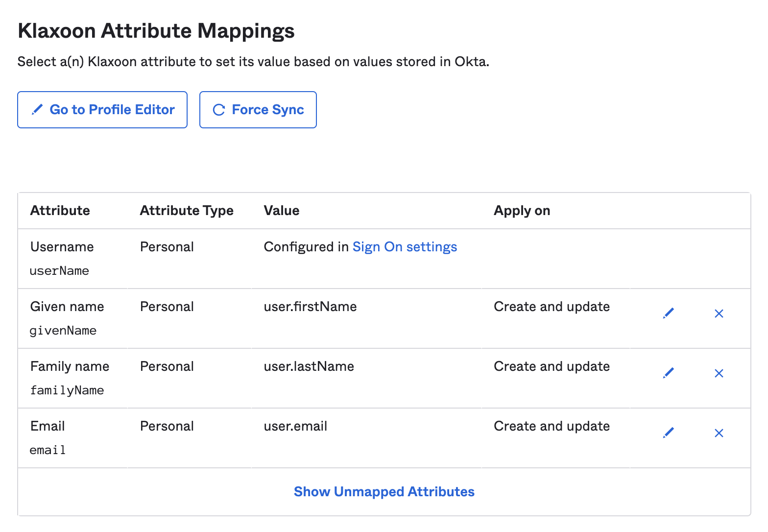This screenshot has width=768, height=532.
Task: Click the Apply on column header
Action: 522,211
